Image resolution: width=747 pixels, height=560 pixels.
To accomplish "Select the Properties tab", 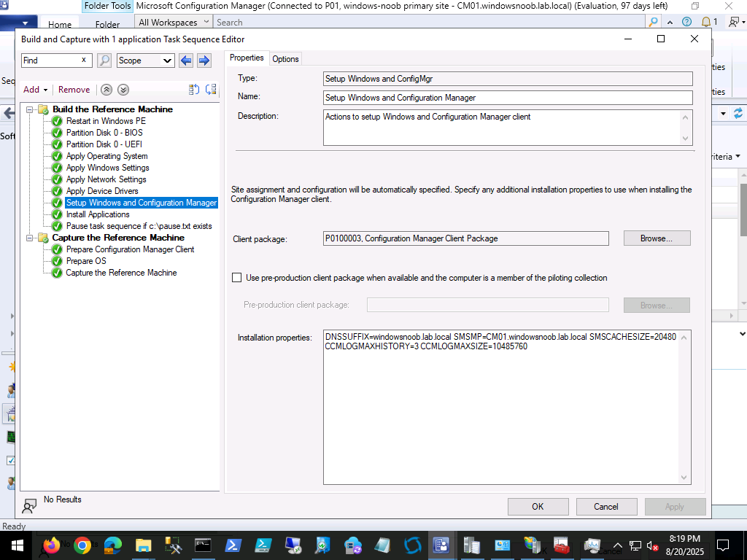I will 247,58.
